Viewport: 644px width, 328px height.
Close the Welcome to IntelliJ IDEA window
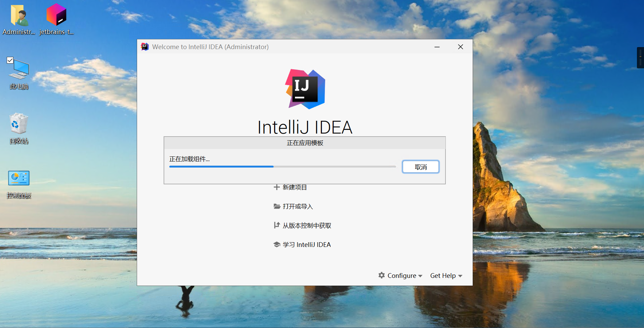[x=461, y=47]
